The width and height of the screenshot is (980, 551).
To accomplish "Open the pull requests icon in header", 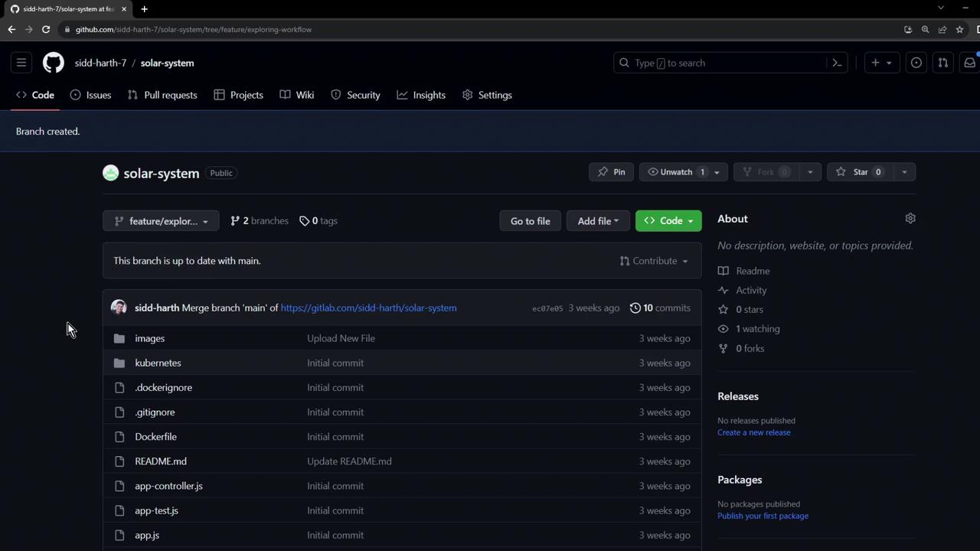I will point(943,63).
